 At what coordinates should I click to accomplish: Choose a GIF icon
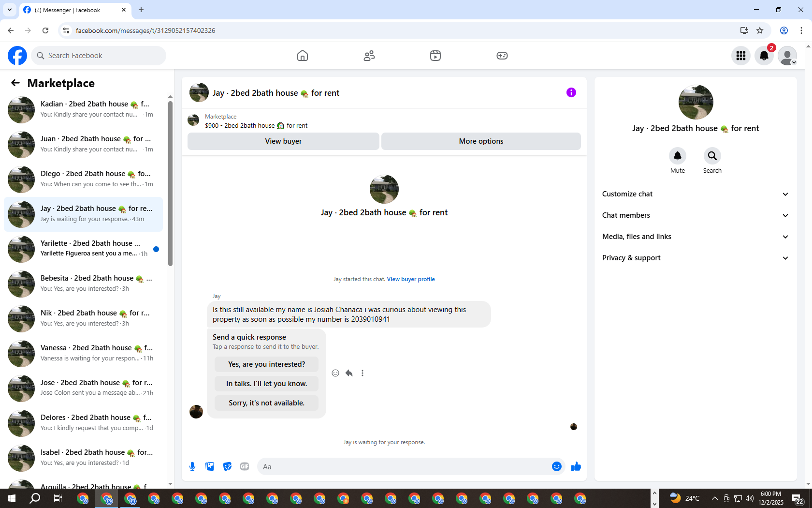click(x=245, y=466)
